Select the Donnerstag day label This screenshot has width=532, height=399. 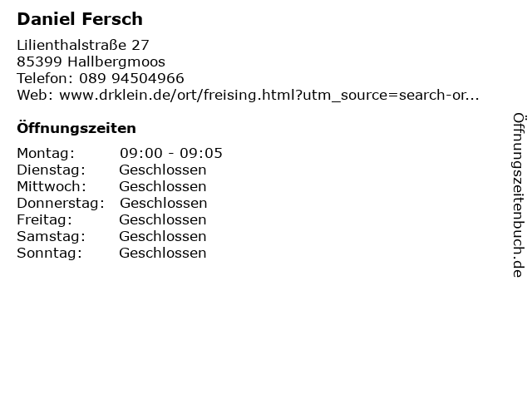click(61, 203)
